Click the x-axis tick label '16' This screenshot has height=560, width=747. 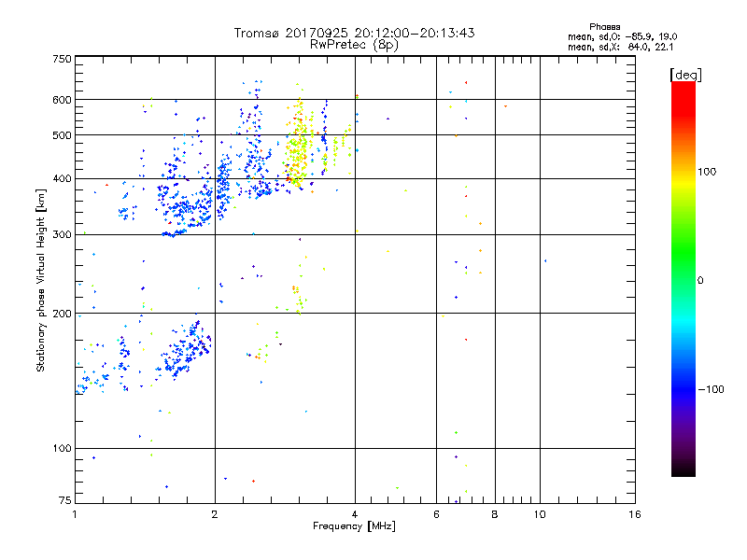click(635, 514)
